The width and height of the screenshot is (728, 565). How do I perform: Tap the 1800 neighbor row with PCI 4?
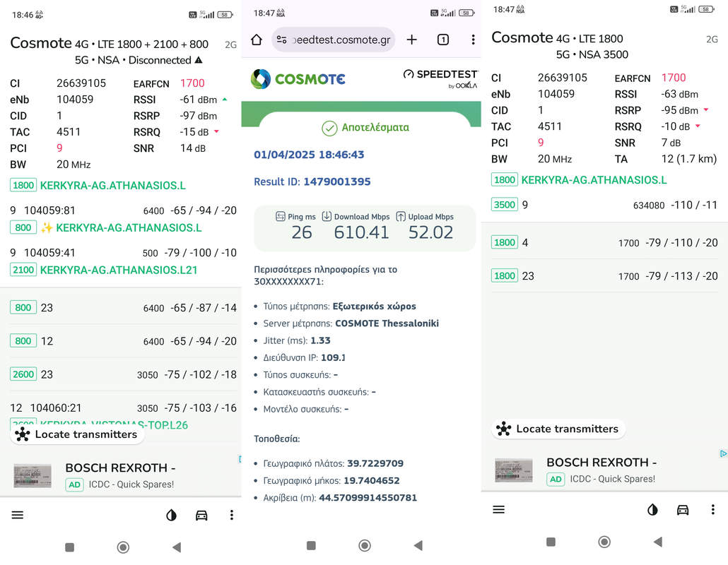604,243
